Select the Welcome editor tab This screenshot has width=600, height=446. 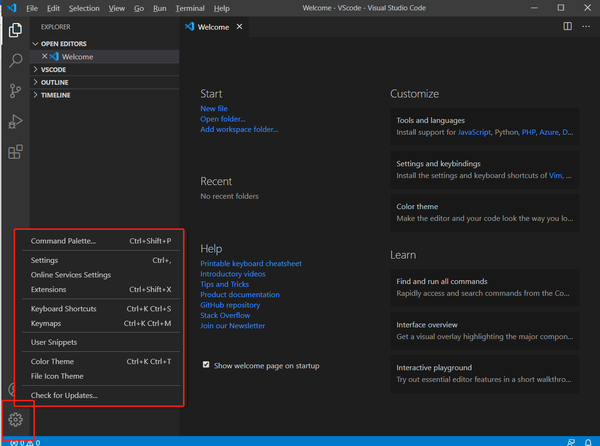(x=214, y=27)
